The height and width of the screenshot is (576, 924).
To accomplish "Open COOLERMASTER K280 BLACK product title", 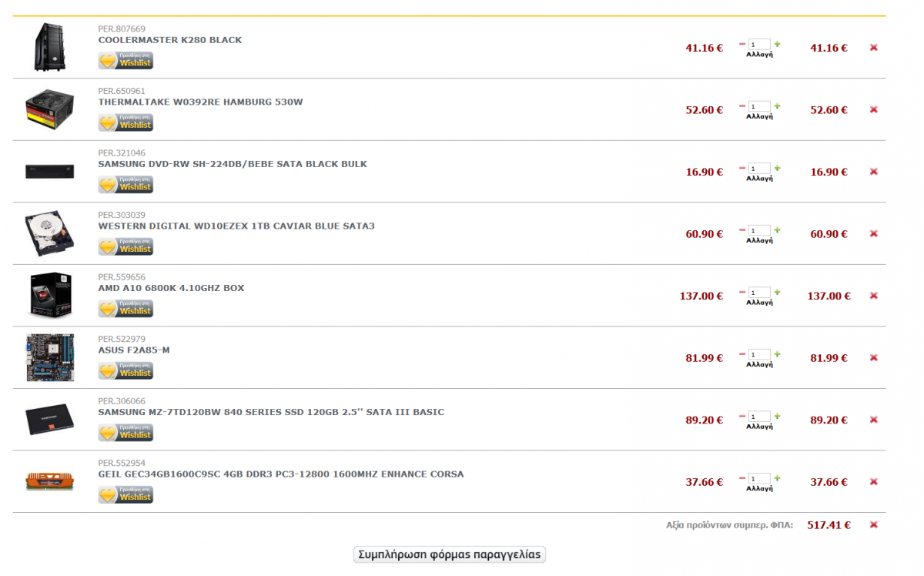I will (x=170, y=40).
